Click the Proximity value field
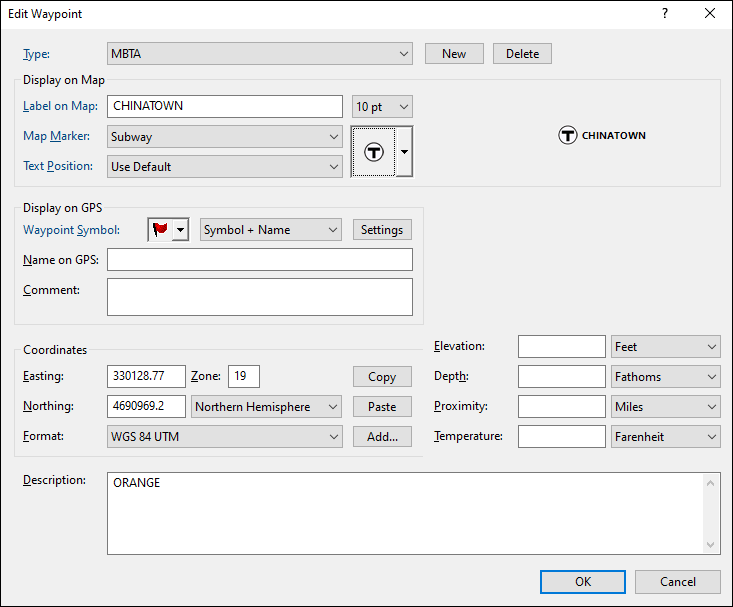Screen dimensions: 733x607 [x=561, y=406]
